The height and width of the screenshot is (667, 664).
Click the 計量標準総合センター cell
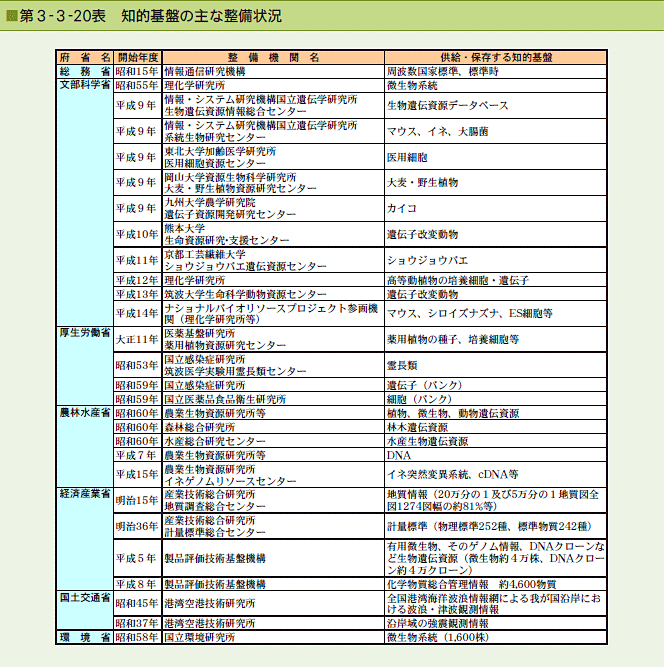coord(273,527)
